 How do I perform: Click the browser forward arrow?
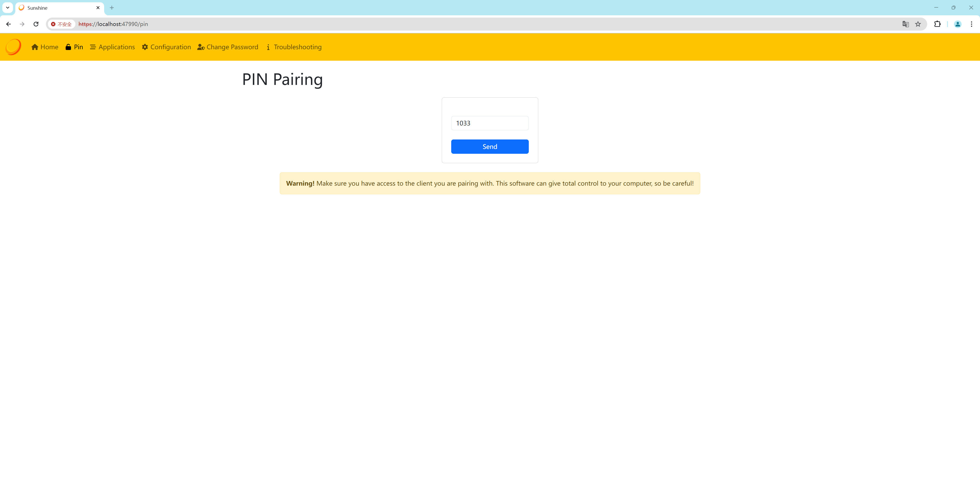coord(22,24)
